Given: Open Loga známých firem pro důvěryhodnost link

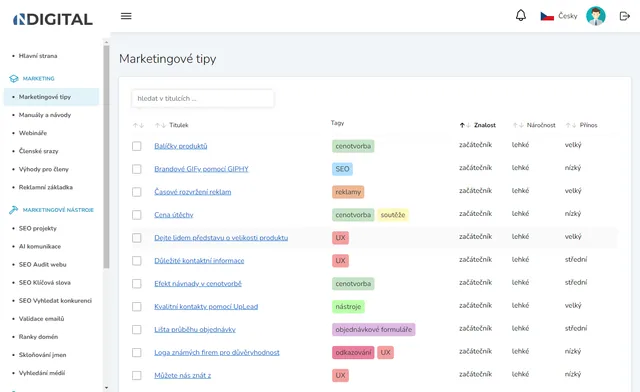Looking at the screenshot, I should click(x=217, y=352).
